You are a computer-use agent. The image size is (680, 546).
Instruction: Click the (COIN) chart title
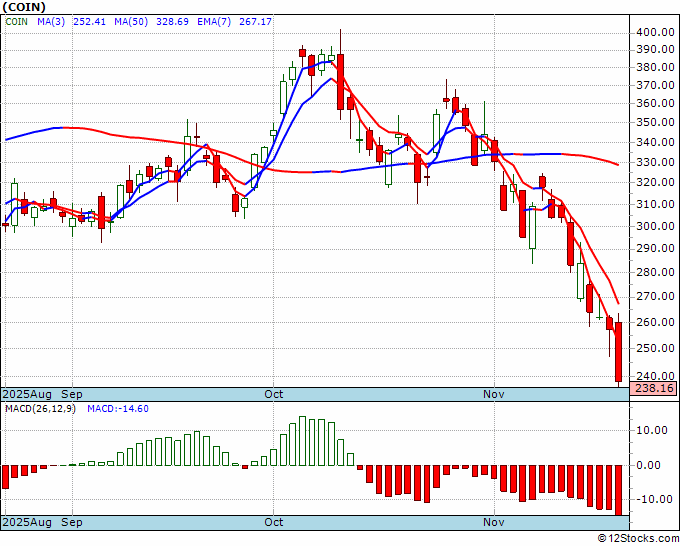pyautogui.click(x=24, y=7)
